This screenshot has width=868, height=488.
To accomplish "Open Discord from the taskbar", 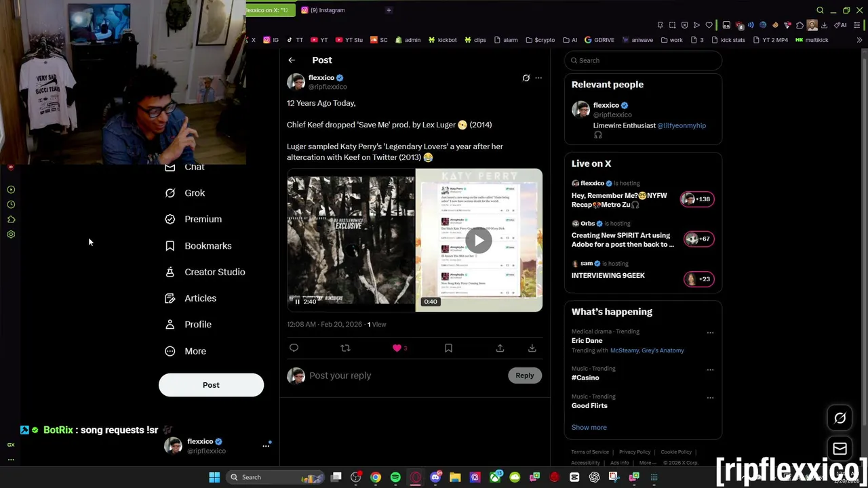I will click(x=435, y=477).
